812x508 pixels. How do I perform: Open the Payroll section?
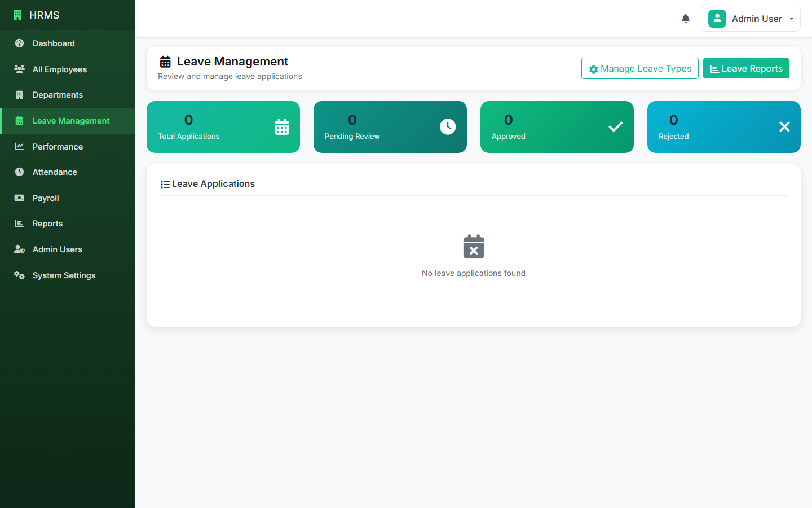coord(68,198)
